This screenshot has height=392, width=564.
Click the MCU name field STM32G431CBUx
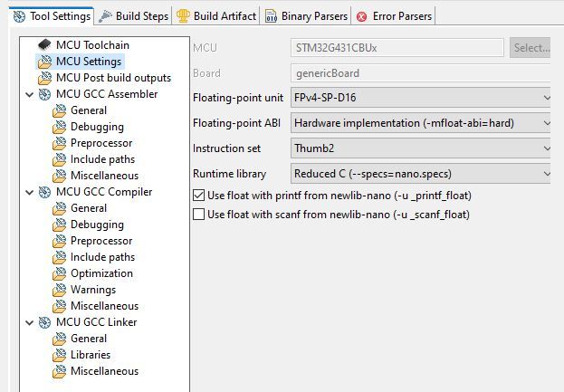[397, 47]
